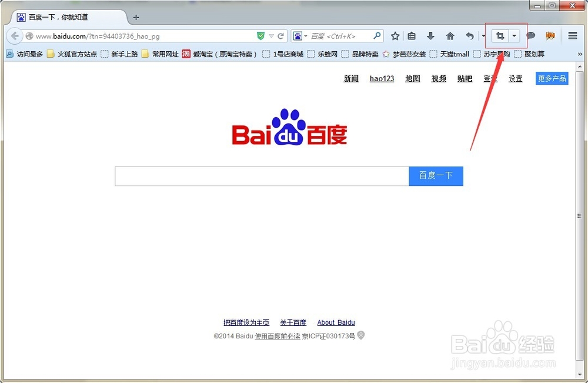Open the 设置 link
The width and height of the screenshot is (588, 383).
pyautogui.click(x=515, y=78)
